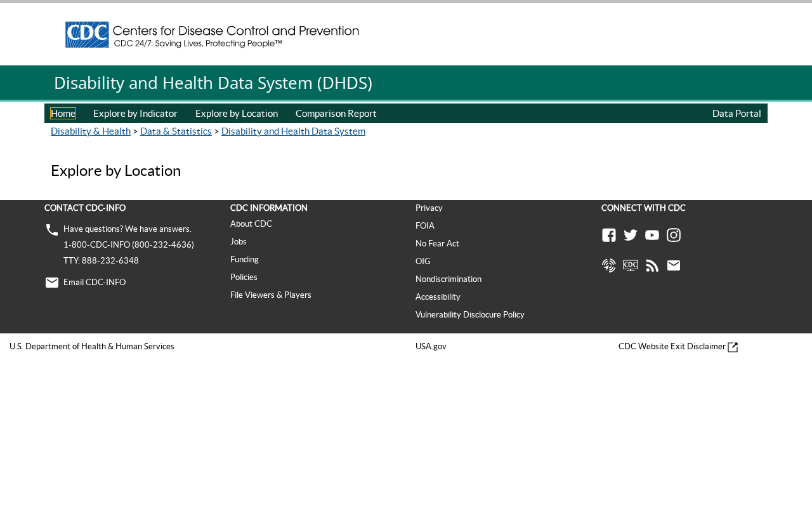Image resolution: width=812 pixels, height=508 pixels.
Task: Click the TTY: 888-232-6348 text
Action: pyautogui.click(x=101, y=260)
